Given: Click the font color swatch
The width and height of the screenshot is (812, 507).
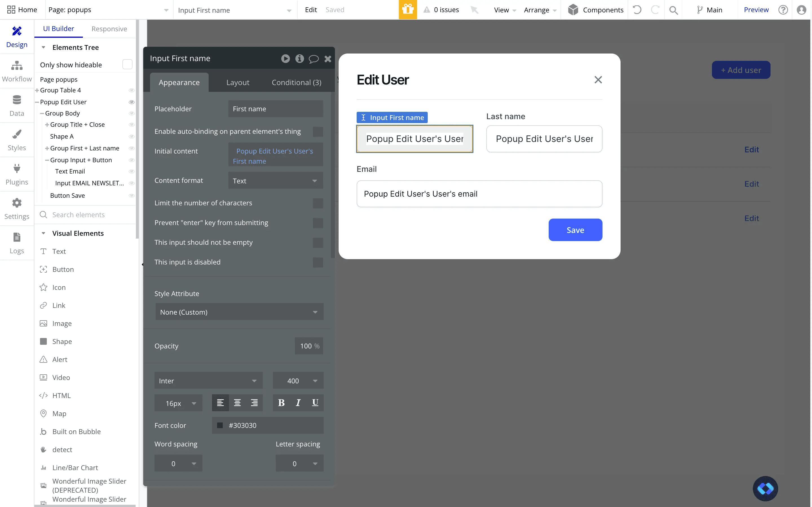Looking at the screenshot, I should 220,425.
